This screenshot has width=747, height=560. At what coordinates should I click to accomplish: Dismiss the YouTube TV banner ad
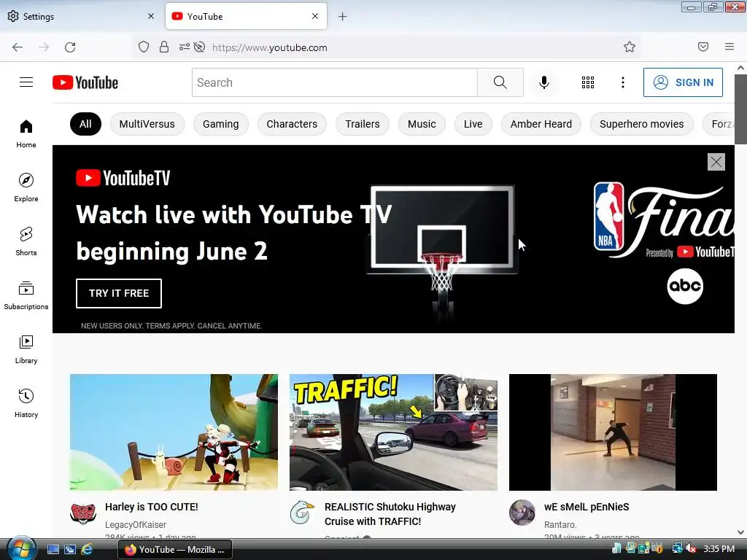point(716,162)
